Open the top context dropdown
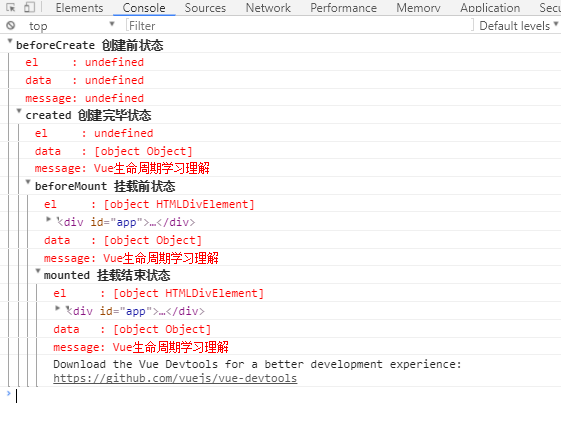 (x=72, y=26)
